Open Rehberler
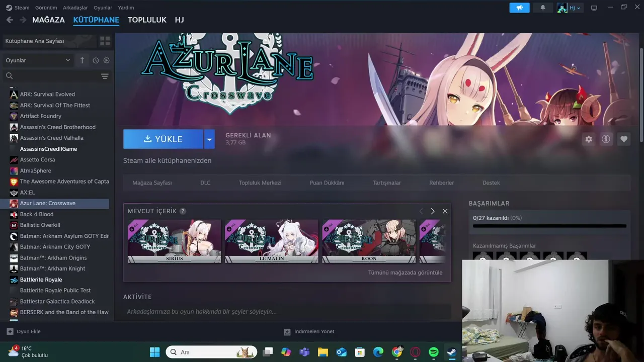This screenshot has width=644, height=362. click(x=442, y=183)
